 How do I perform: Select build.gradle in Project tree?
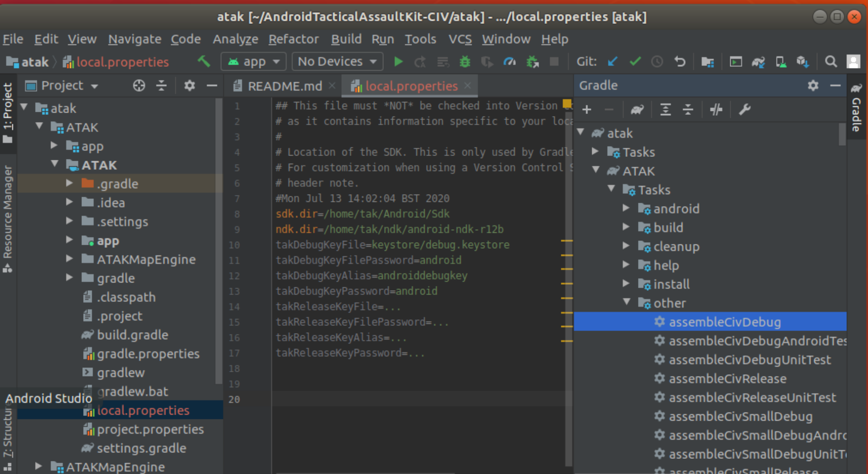[x=133, y=335]
